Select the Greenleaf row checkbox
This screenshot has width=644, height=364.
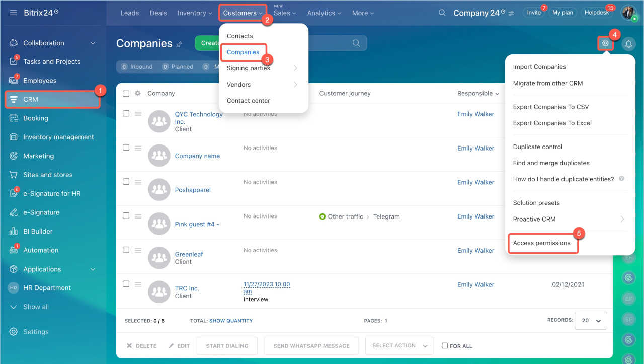[126, 250]
